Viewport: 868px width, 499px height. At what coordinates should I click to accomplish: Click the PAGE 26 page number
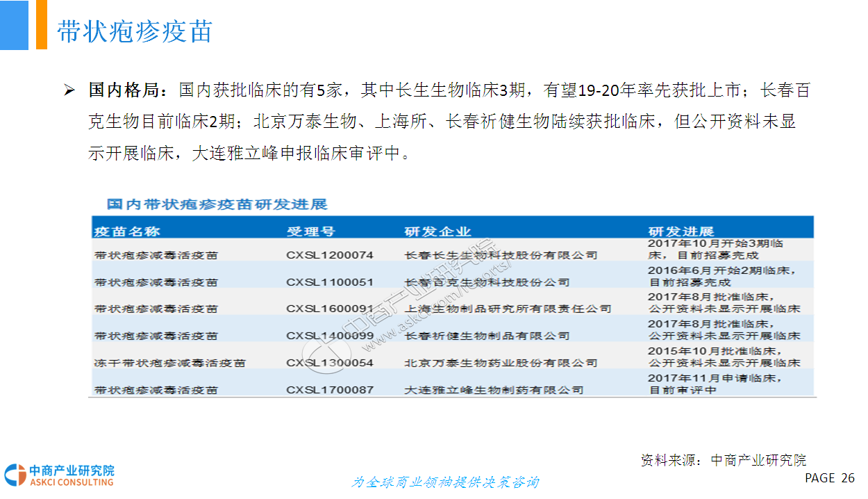(x=829, y=478)
